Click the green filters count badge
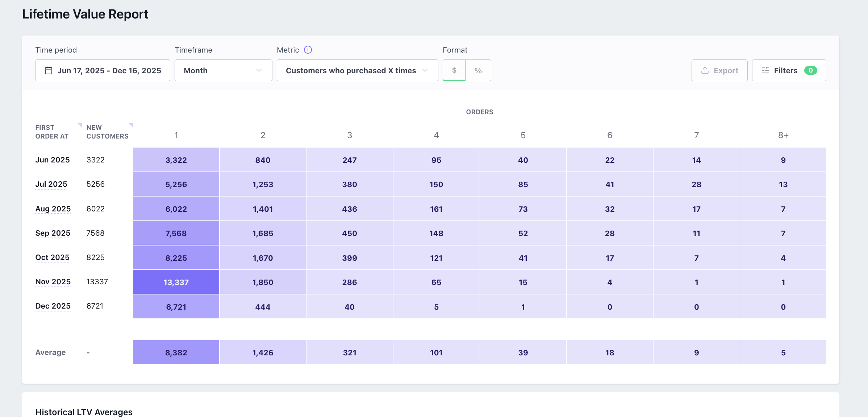Viewport: 868px width, 417px height. (810, 70)
